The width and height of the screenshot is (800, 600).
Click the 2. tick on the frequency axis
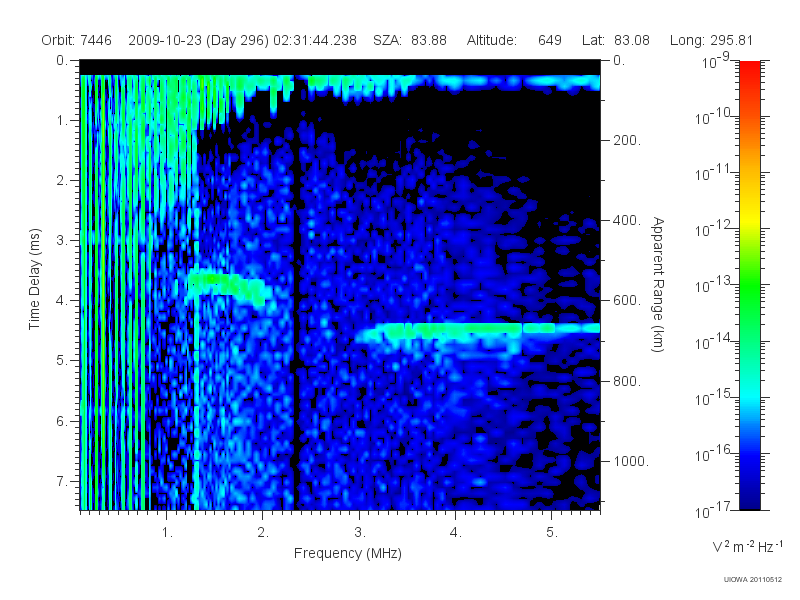[x=263, y=533]
